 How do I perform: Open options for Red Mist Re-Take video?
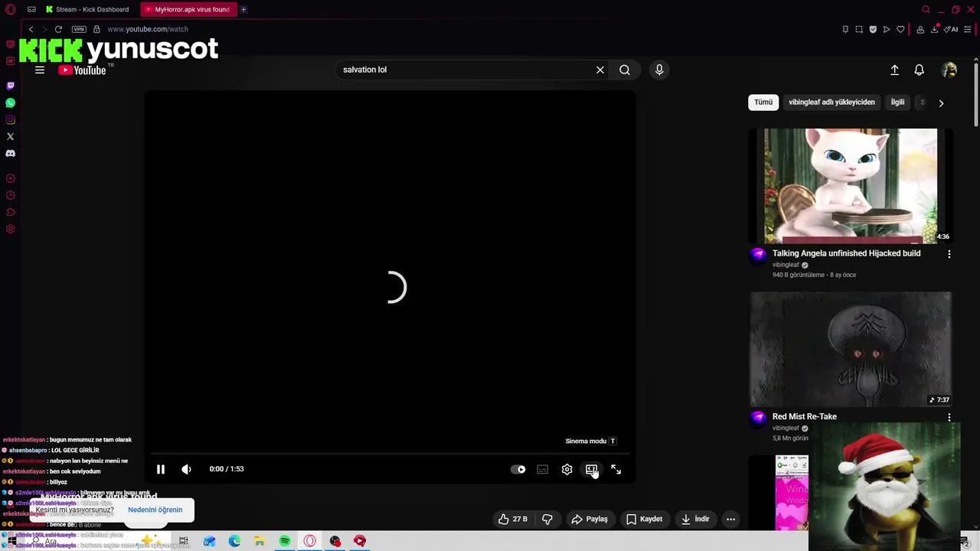pos(949,417)
